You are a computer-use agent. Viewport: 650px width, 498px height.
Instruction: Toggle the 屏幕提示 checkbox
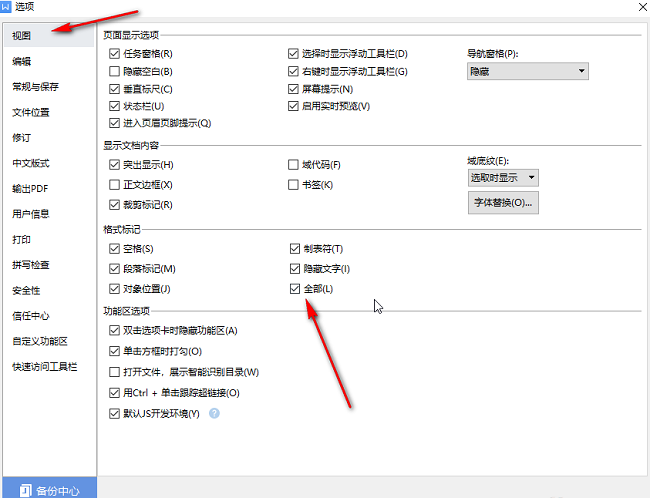click(295, 89)
